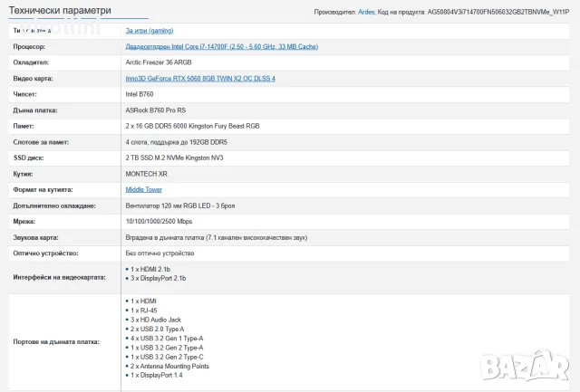Open the Inno3D GeForce RTX 5060 link

tap(200, 79)
